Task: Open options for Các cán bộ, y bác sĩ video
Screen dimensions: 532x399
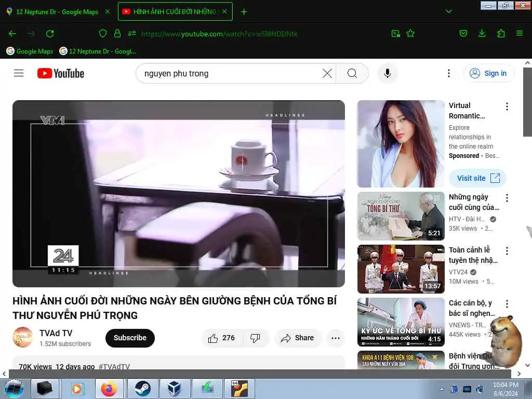Action: pyautogui.click(x=507, y=303)
